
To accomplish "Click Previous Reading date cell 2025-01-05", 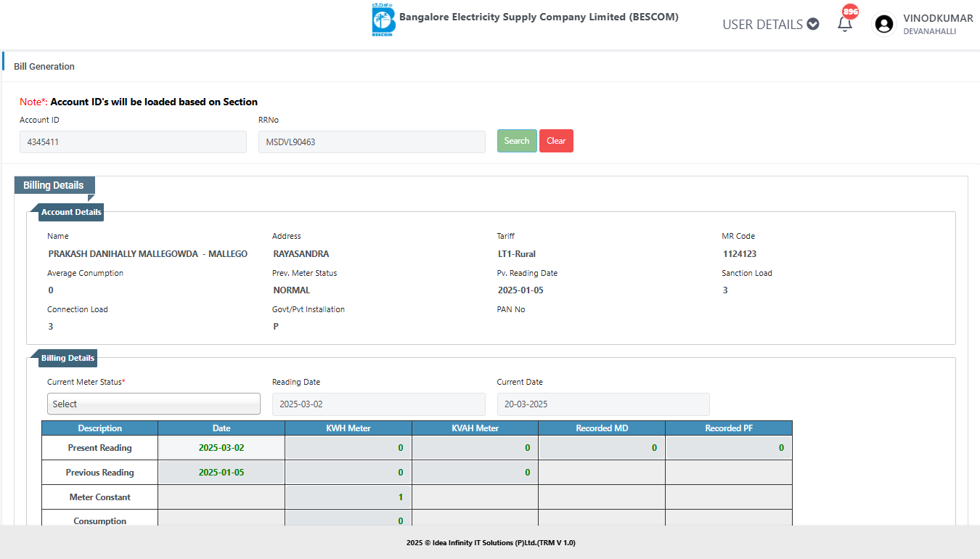I will [x=221, y=473].
